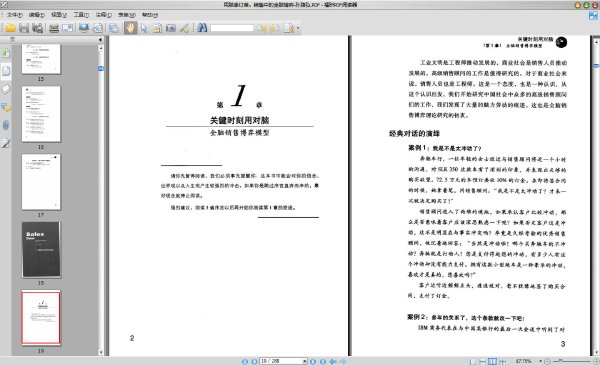Open the Comments panel in the sidebar

6,107
